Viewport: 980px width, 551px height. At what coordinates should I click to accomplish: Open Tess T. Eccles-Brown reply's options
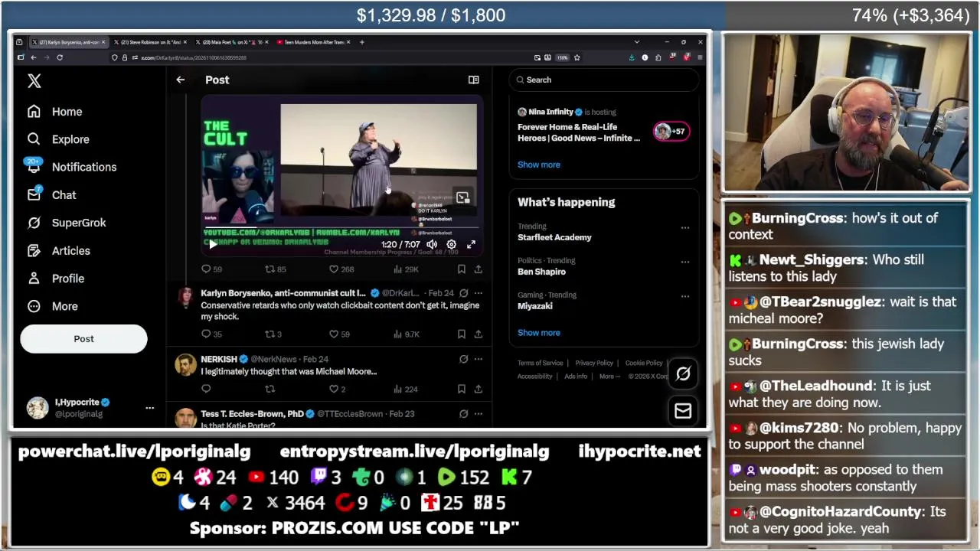(x=478, y=414)
